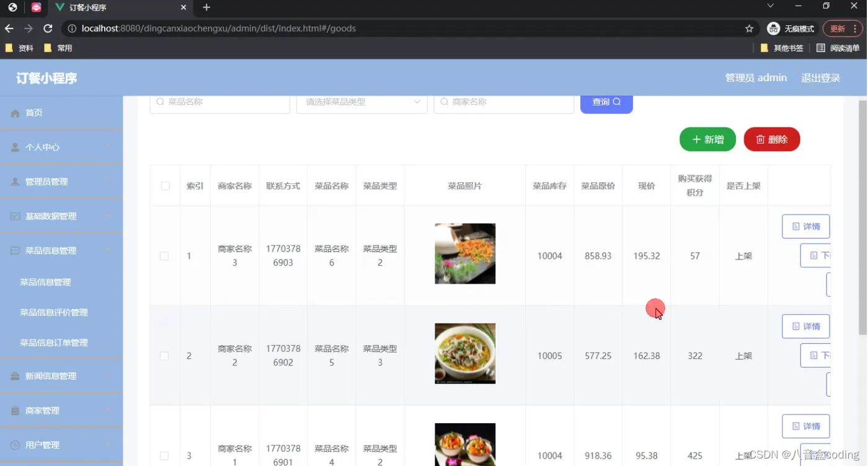Open the 常用 bookmark folder

point(58,48)
